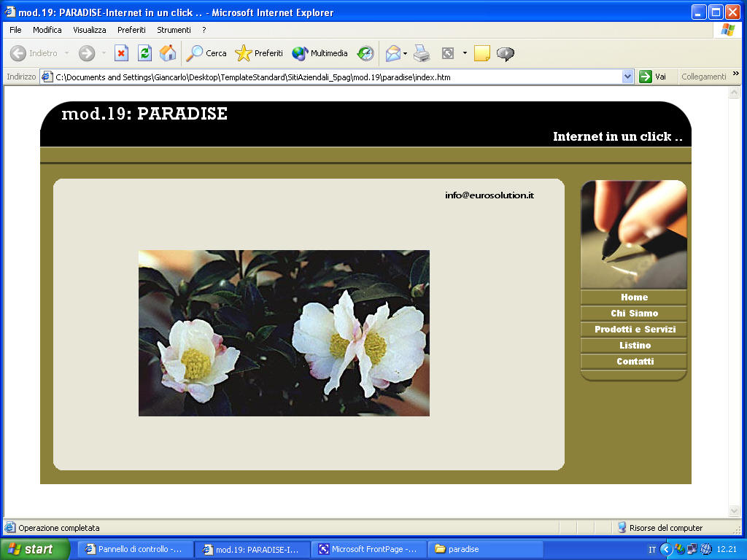747x560 pixels.
Task: Open the Strumenti menu
Action: [x=174, y=30]
